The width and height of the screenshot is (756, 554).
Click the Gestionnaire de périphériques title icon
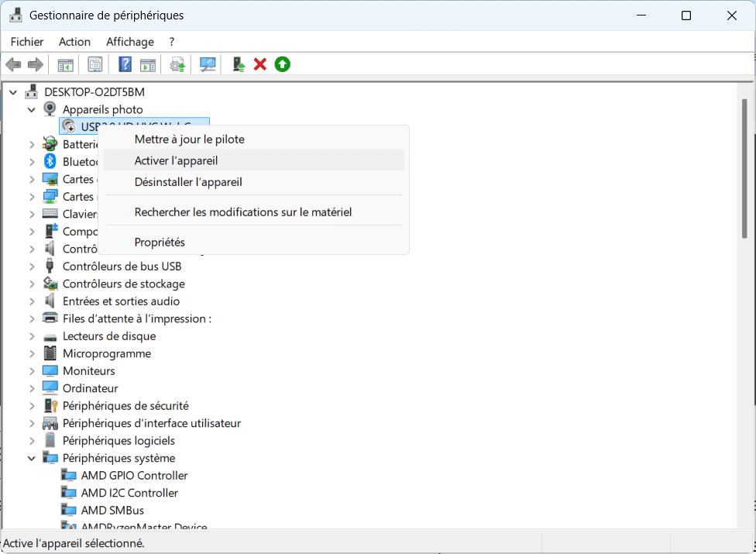click(16, 15)
